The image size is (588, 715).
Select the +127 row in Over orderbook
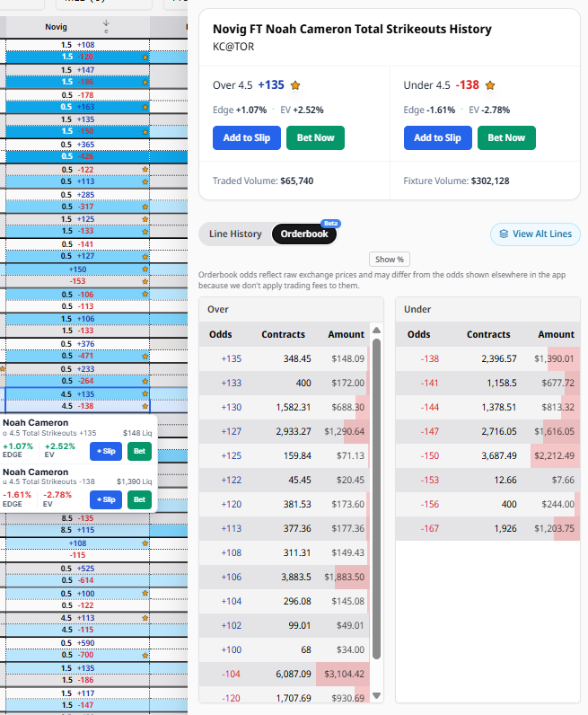pyautogui.click(x=284, y=431)
